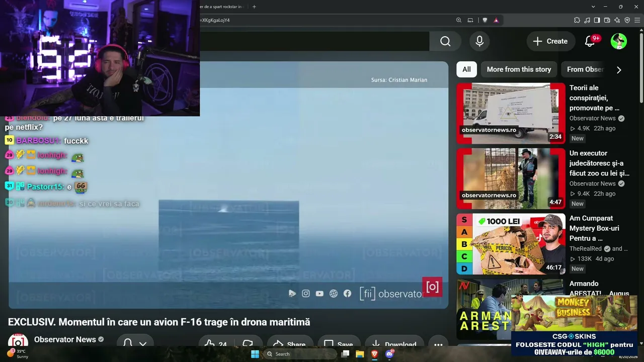
Task: Open Task View from the taskbar
Action: 345,354
